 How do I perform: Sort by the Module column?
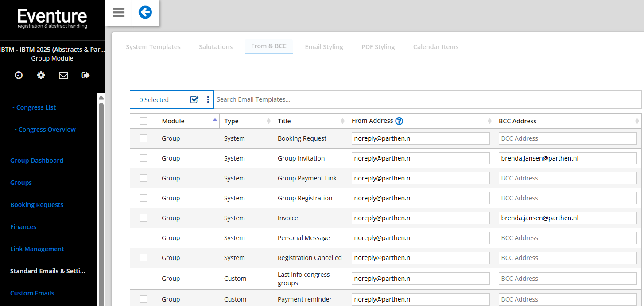(188, 121)
